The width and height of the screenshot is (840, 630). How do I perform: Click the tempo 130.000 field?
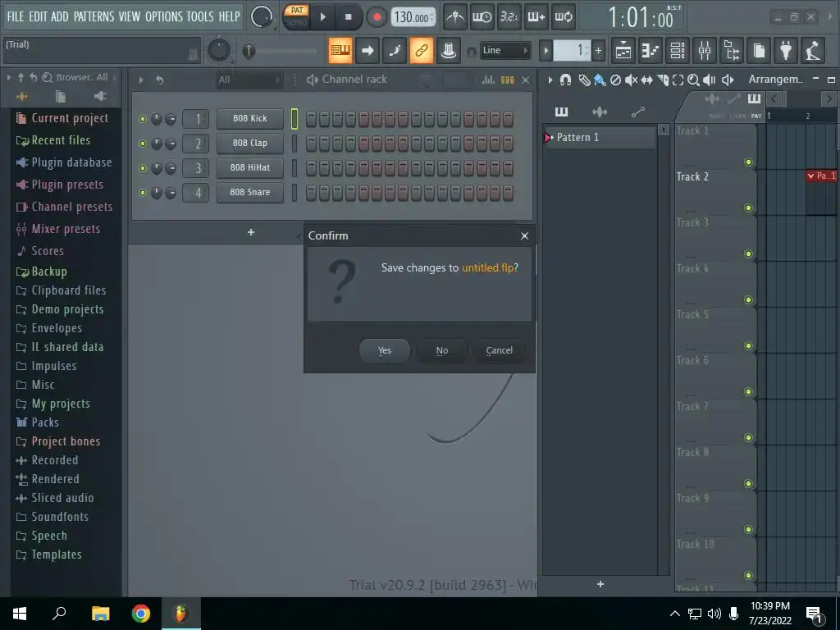click(413, 17)
